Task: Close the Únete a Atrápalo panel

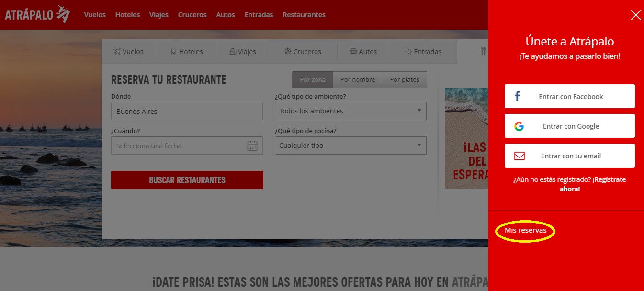Action: point(636,15)
